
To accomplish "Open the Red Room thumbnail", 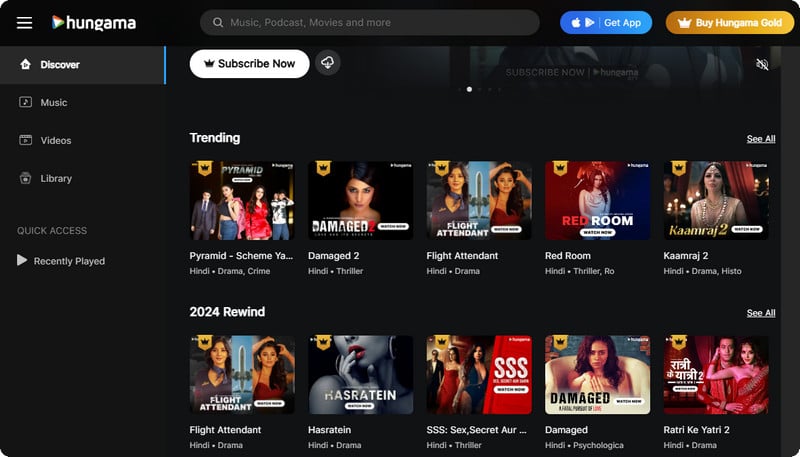I will click(597, 200).
